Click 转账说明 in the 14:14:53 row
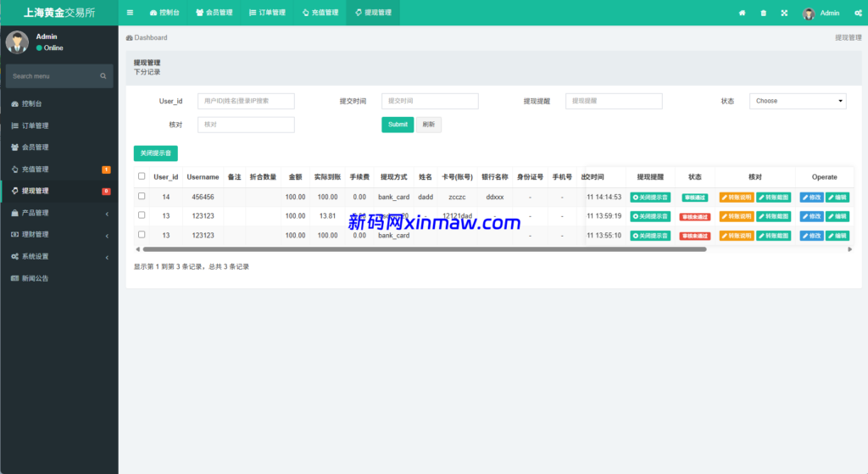 737,198
